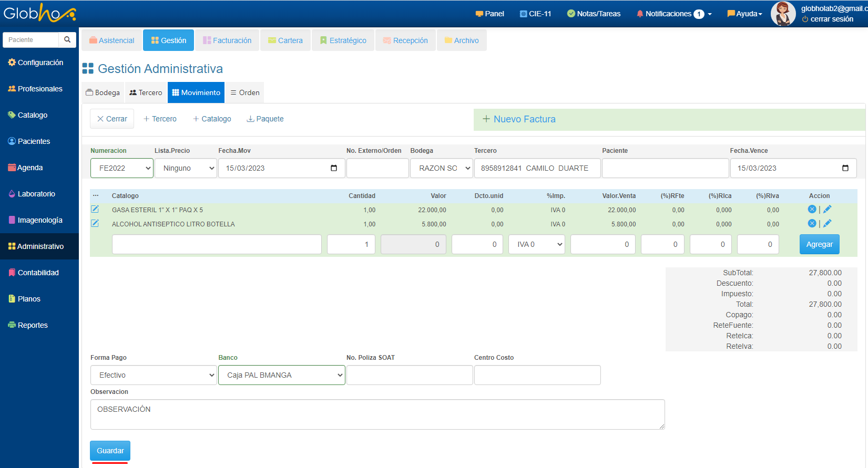This screenshot has height=468, width=868.
Task: Switch to the Facturación tab
Action: pos(227,40)
